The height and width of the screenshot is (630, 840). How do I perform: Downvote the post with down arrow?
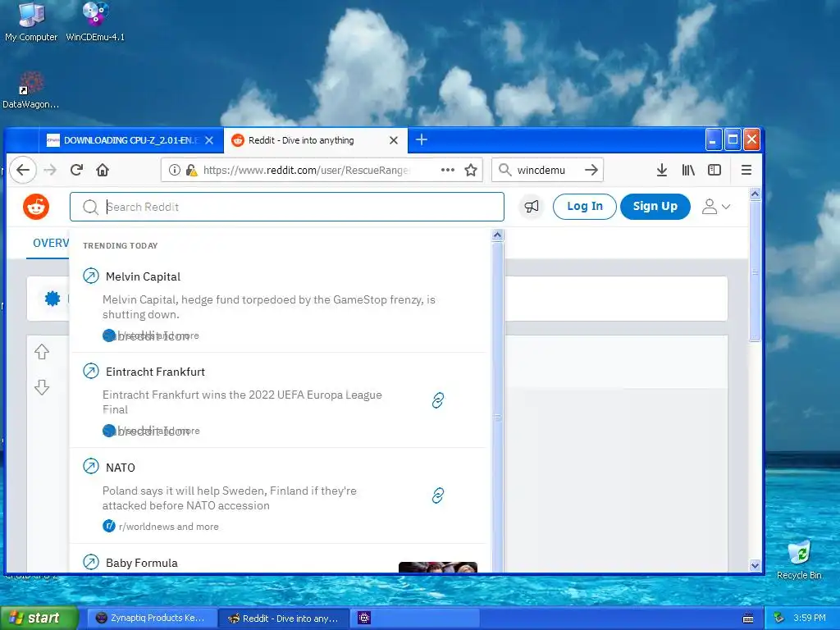tap(42, 387)
